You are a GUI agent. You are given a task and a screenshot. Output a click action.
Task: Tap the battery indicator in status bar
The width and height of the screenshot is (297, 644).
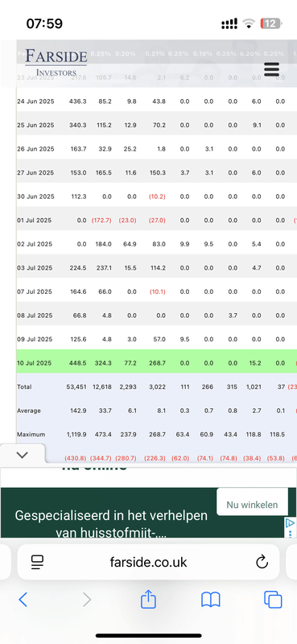(270, 24)
